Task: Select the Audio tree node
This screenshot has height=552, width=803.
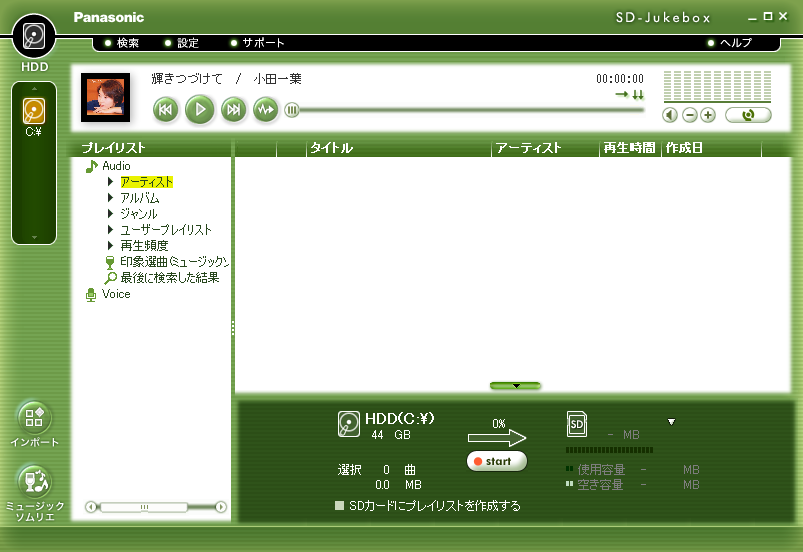Action: click(x=116, y=166)
